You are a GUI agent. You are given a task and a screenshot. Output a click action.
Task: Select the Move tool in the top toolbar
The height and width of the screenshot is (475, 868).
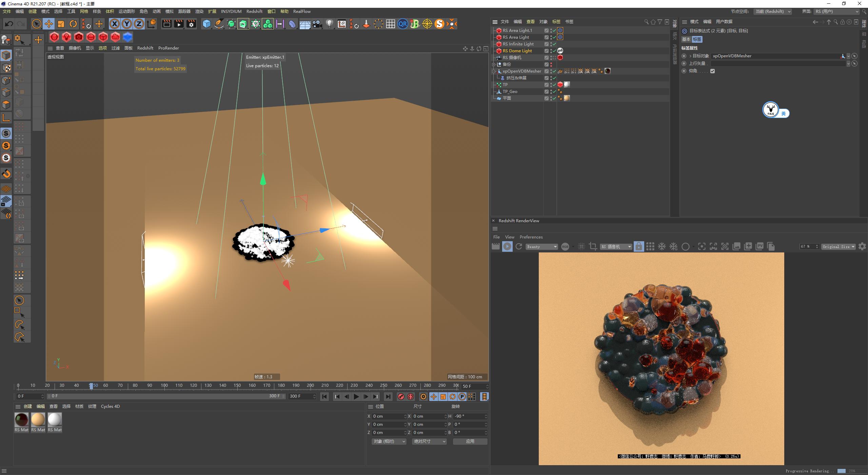[x=49, y=24]
